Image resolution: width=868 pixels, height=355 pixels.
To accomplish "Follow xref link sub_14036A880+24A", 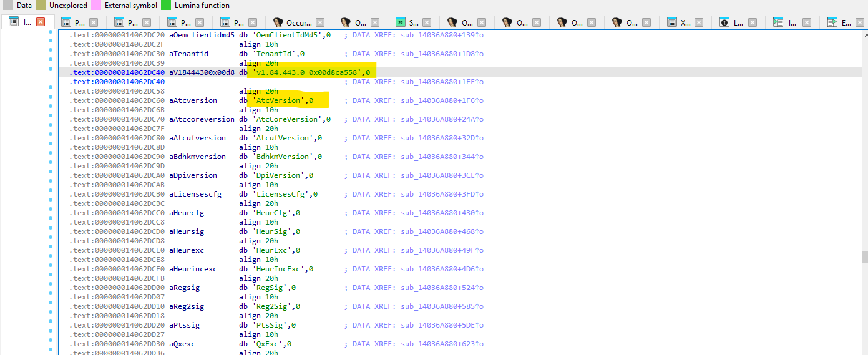I will (x=442, y=119).
